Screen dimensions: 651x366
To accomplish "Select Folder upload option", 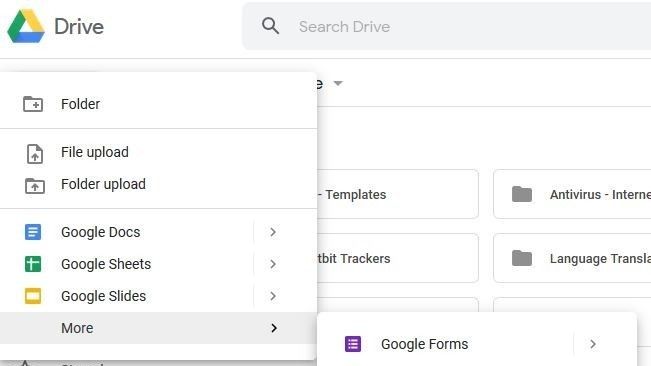I will point(158,184).
